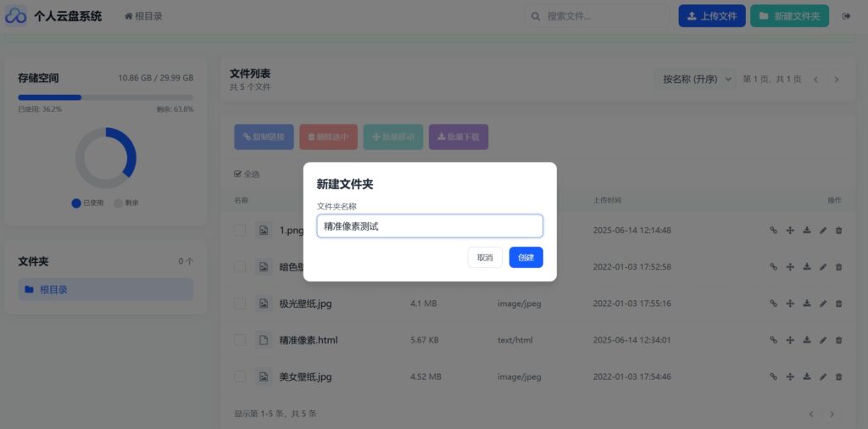This screenshot has height=429, width=868.
Task: Click the 新建文件夹 button in header
Action: (789, 16)
